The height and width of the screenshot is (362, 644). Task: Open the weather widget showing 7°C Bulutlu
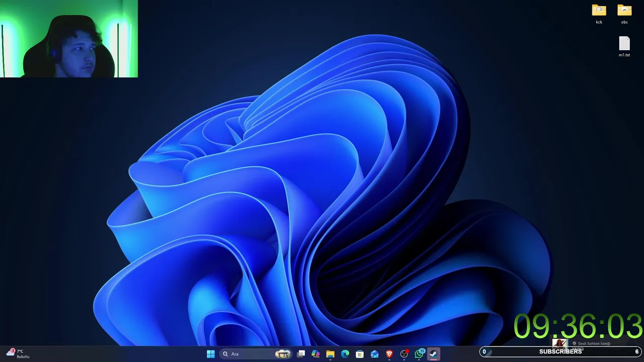(x=18, y=354)
